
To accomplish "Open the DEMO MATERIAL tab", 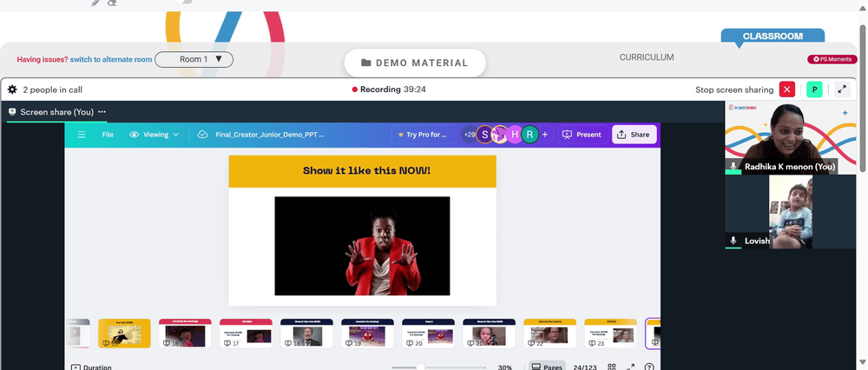I will point(415,63).
